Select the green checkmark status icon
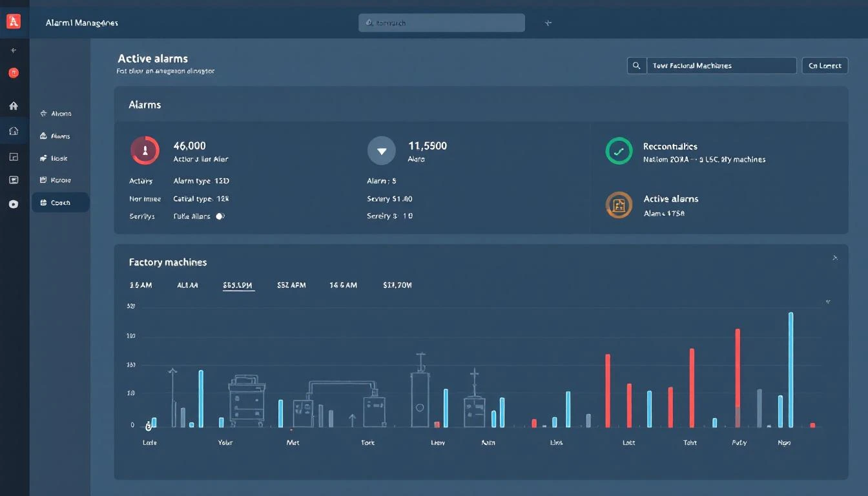Screen dimensions: 868x496 click(x=618, y=152)
